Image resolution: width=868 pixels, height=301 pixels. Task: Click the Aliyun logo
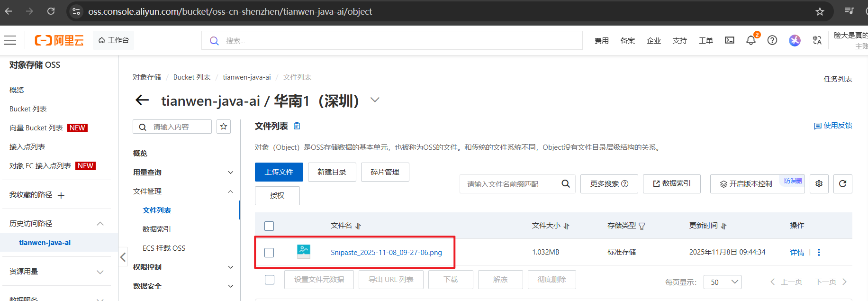coord(59,40)
